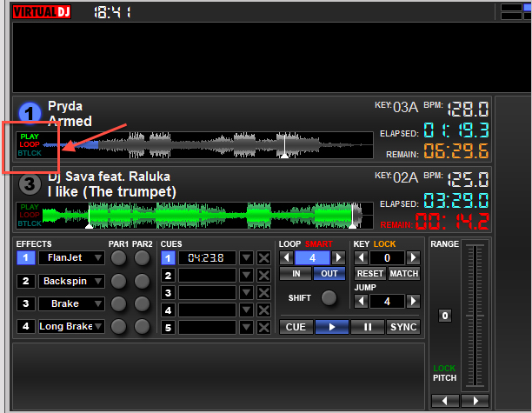Open FlanJet effect dropdown
532x413 pixels.
click(x=98, y=257)
